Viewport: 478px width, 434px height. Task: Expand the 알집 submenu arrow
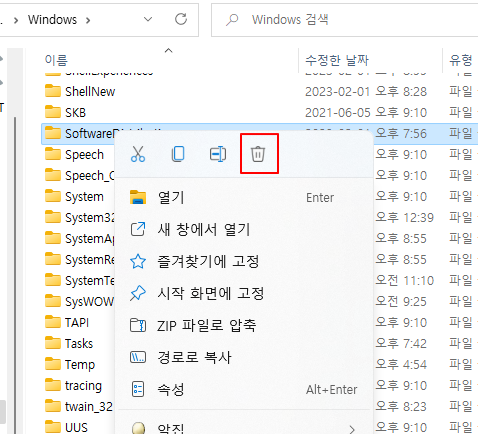coord(352,429)
